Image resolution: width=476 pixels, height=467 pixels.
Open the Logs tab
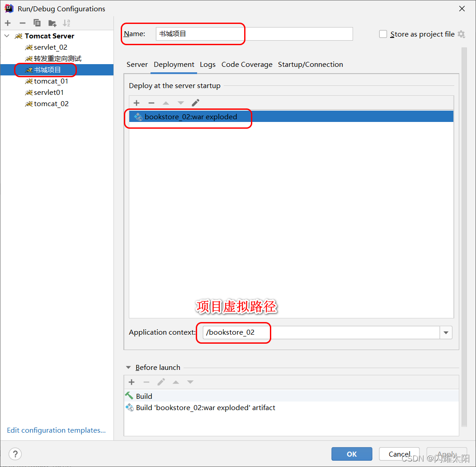(x=207, y=64)
